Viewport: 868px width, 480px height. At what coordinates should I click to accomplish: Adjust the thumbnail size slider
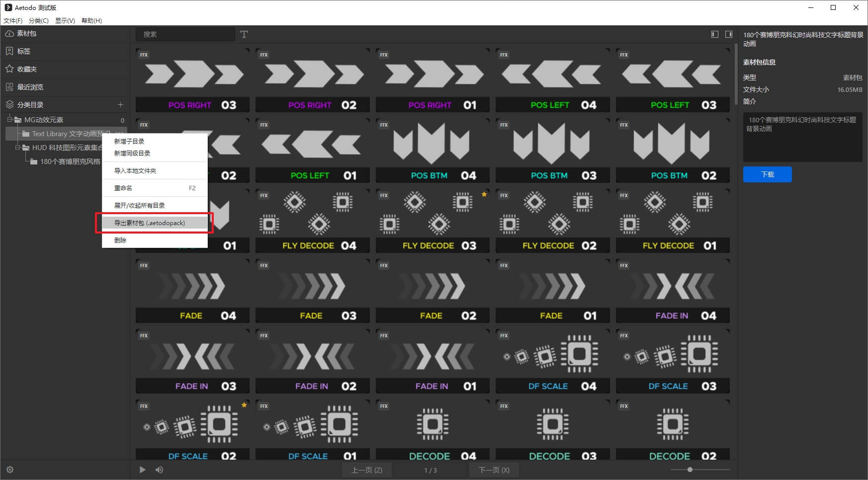pyautogui.click(x=690, y=470)
